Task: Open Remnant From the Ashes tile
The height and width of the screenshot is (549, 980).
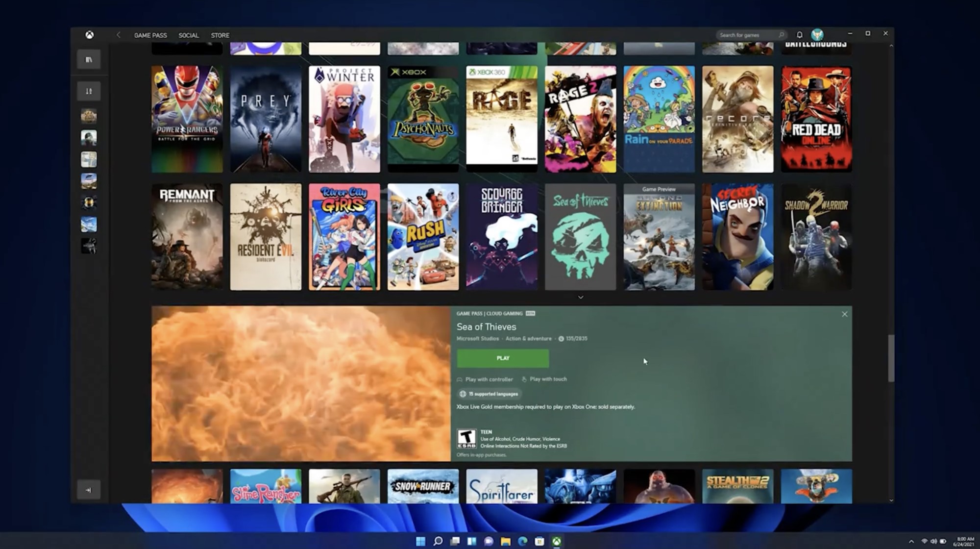Action: [x=187, y=237]
